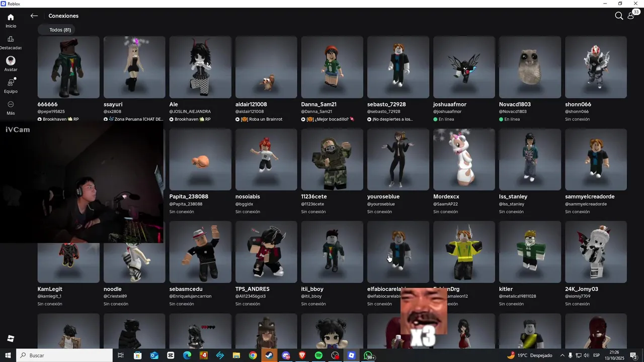644x362 pixels.
Task: Click Zona Peruana game link under ssayuri
Action: pyautogui.click(x=133, y=119)
